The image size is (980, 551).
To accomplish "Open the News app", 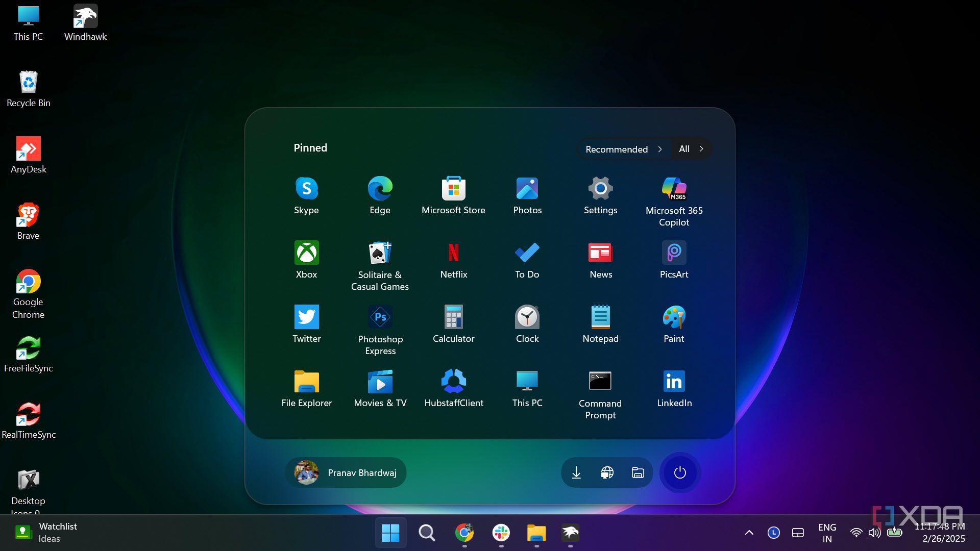I will pos(600,260).
